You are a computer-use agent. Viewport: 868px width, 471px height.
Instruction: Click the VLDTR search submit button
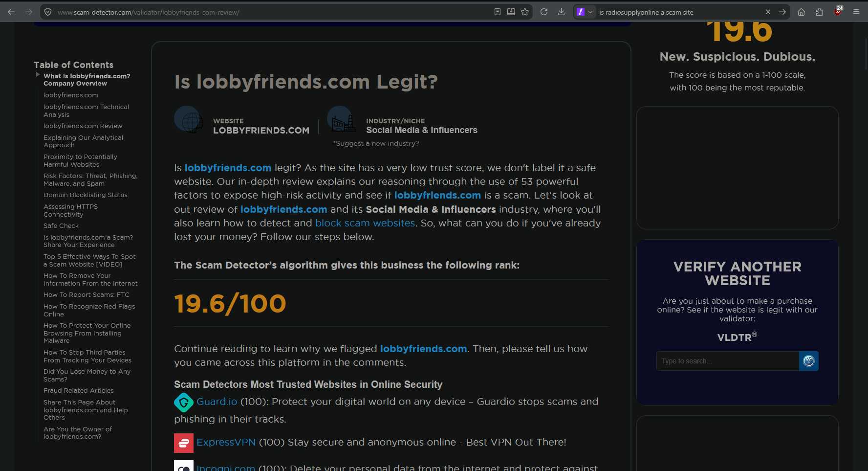[x=809, y=361]
